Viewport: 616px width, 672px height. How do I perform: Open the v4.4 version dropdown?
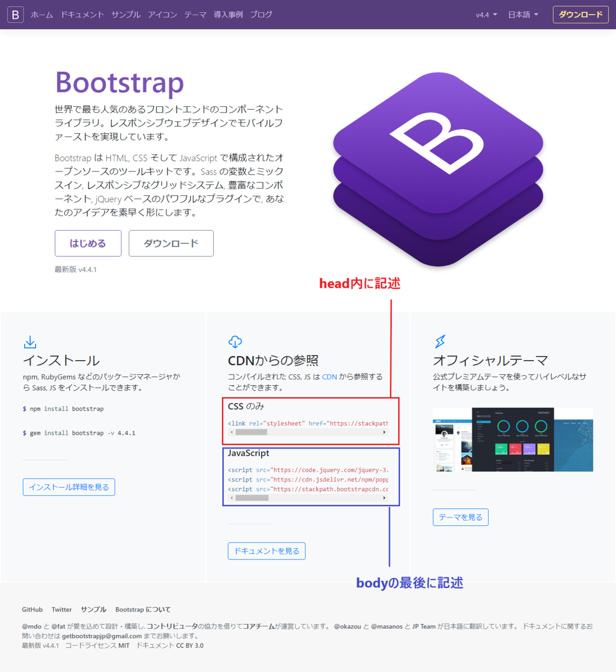486,15
